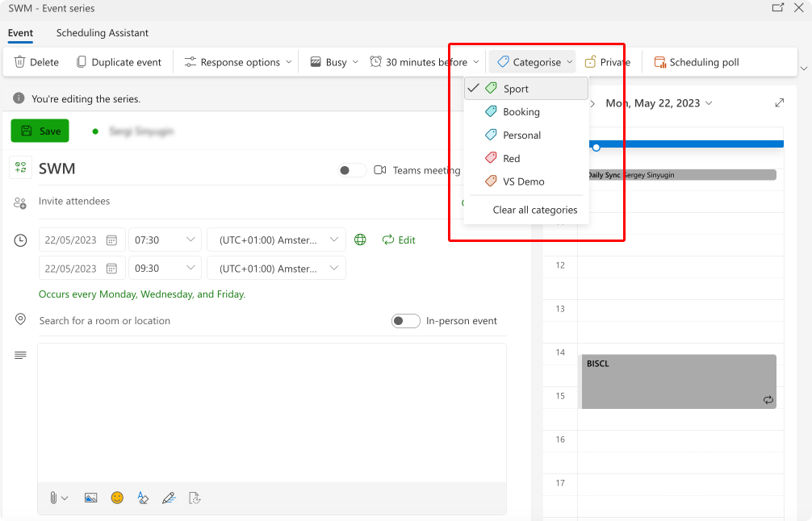Open the Busy status dropdown

point(334,62)
